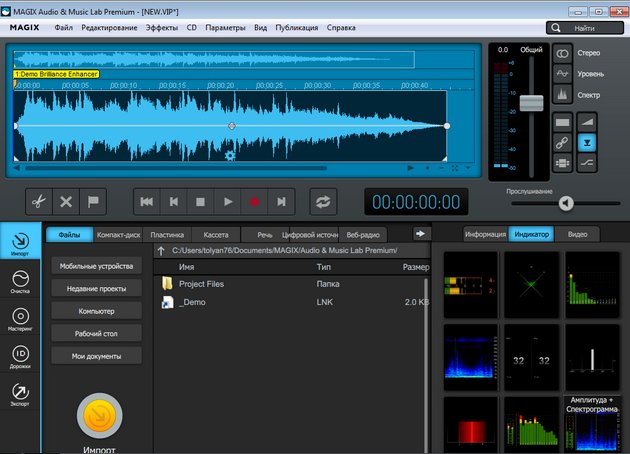Viewport: 630px width, 454px height.
Task: Click the scissors cut tool
Action: coord(38,201)
